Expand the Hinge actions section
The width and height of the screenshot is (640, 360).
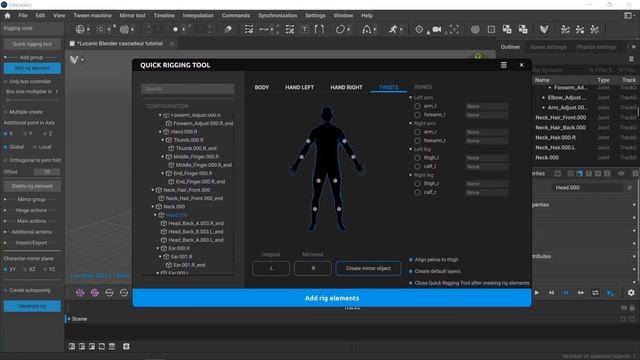coord(5,210)
